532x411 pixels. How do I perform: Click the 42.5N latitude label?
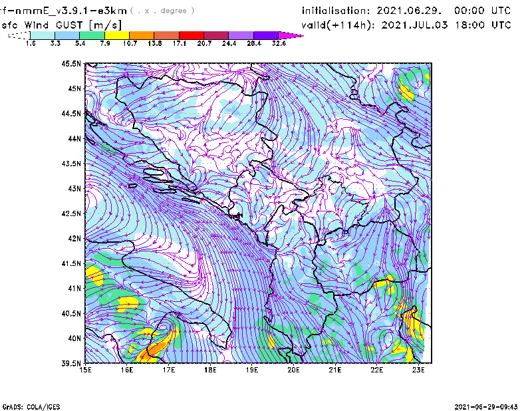(x=71, y=213)
